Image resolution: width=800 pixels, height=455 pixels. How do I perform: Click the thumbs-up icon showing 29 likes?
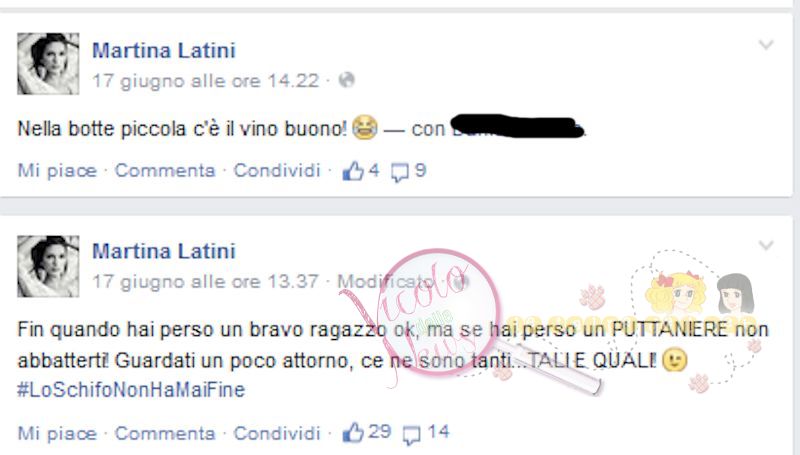coord(353,433)
